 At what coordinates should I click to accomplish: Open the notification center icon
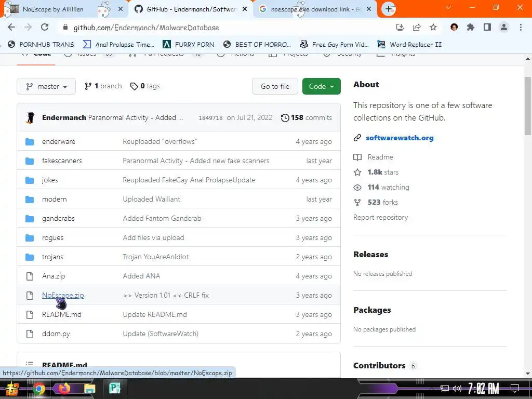point(515,388)
